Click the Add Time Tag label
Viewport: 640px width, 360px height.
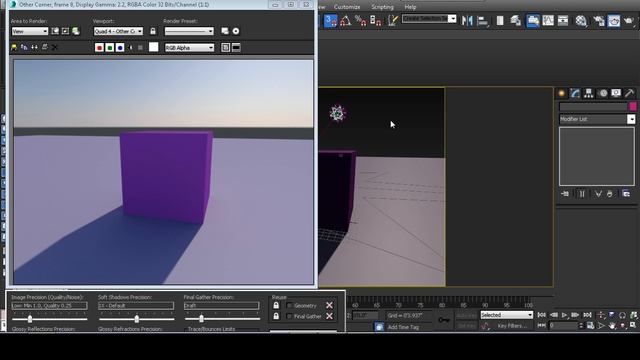(x=403, y=327)
